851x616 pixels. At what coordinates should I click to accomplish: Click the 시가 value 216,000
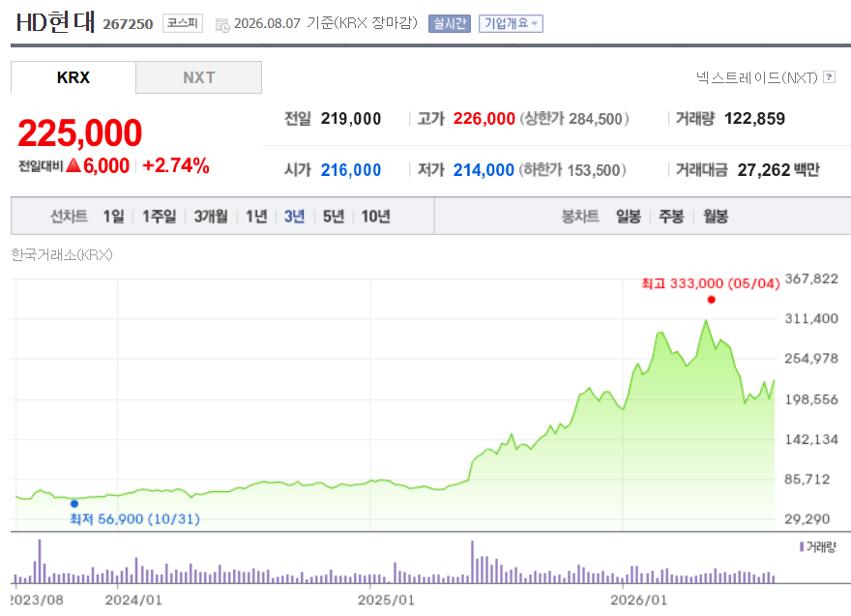351,170
